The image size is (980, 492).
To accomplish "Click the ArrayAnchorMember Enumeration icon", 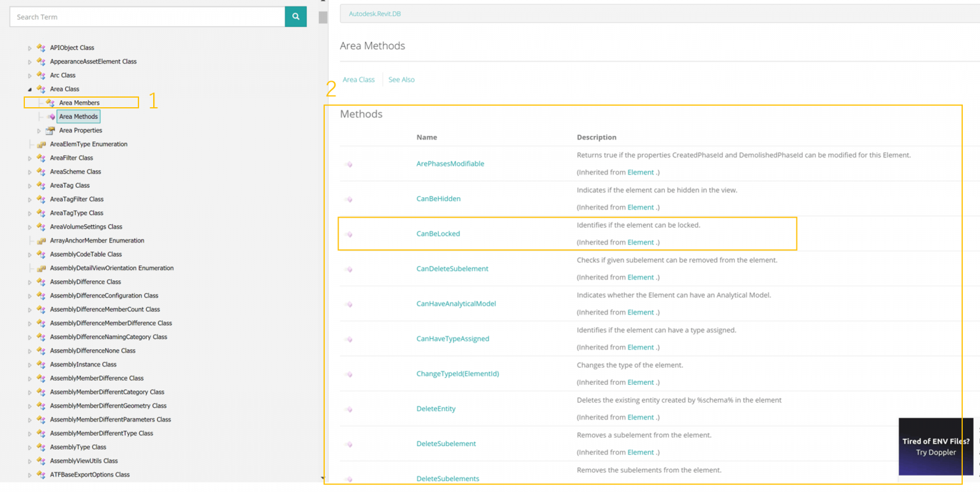I will (x=41, y=241).
